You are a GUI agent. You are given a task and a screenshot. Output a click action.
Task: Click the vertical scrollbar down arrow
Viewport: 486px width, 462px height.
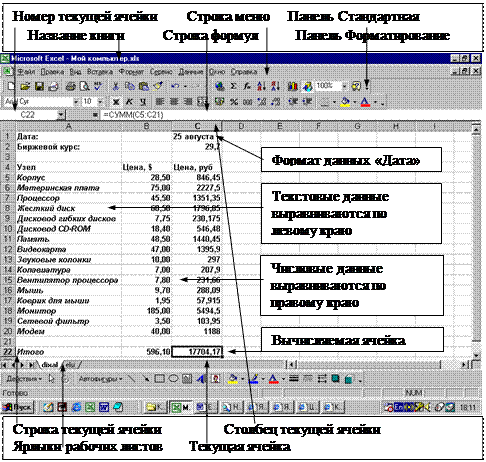[x=476, y=355]
